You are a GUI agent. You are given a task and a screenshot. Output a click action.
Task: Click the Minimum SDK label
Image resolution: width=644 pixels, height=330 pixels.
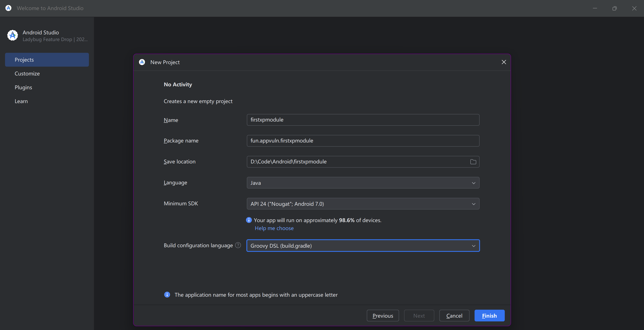click(181, 204)
